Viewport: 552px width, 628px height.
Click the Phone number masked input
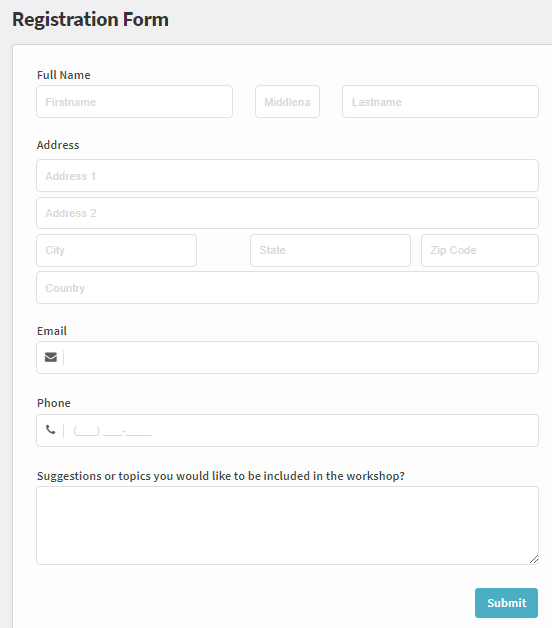tap(300, 431)
